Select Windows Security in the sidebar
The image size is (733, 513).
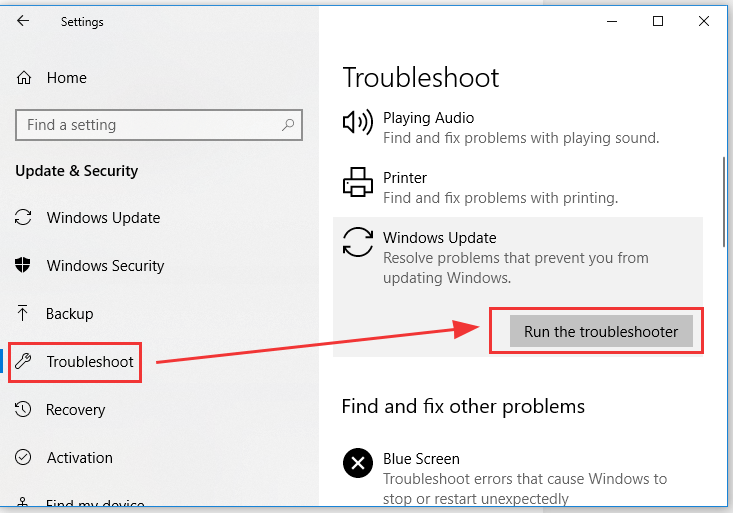click(106, 266)
